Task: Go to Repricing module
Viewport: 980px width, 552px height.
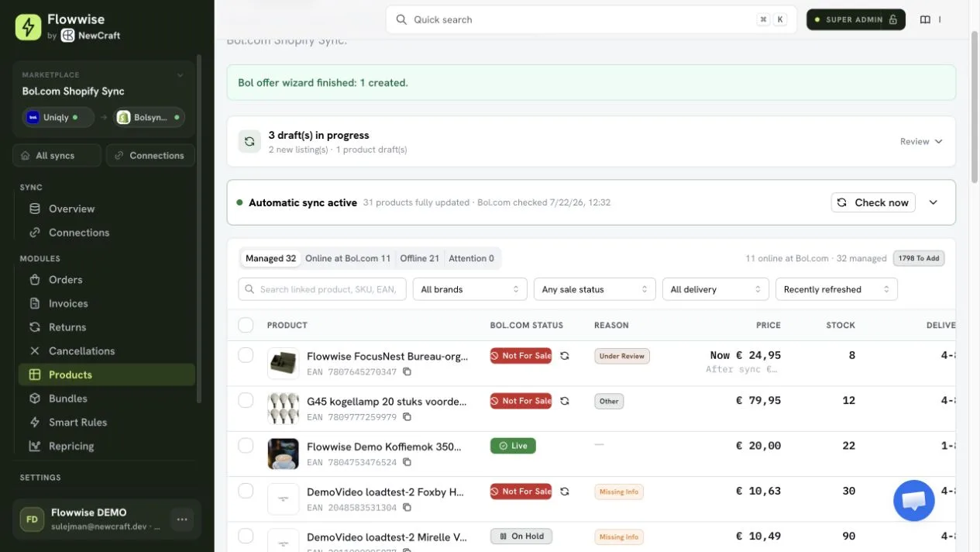Action: click(x=106, y=447)
